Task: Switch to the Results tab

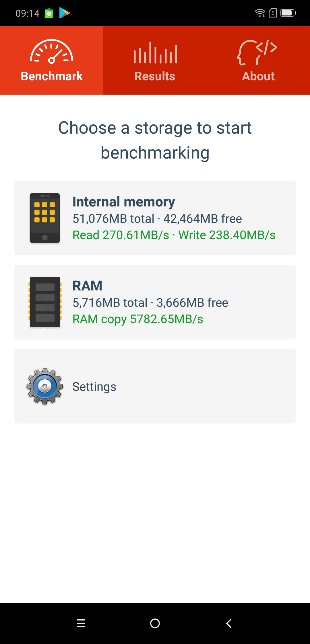Action: 155,60
